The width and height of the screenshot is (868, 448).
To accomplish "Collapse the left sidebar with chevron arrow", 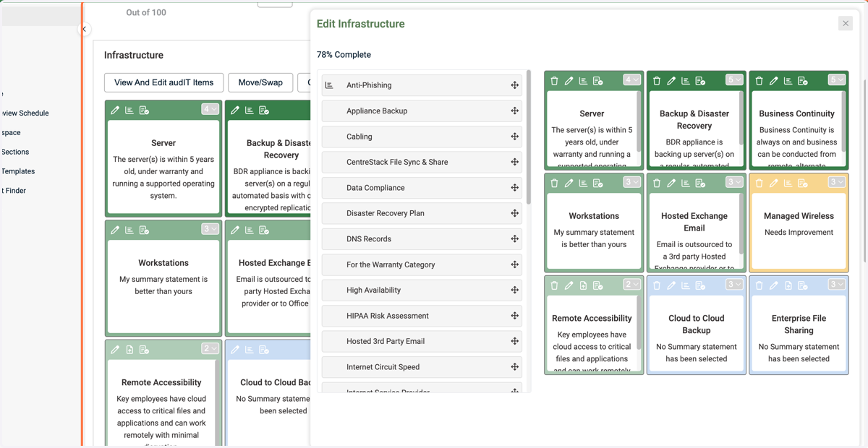I will pyautogui.click(x=84, y=30).
